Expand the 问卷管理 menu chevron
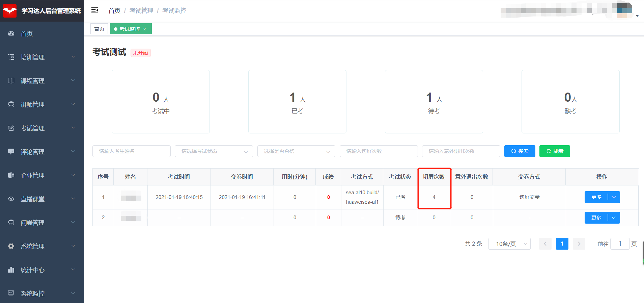This screenshot has height=303, width=644. pos(73,223)
